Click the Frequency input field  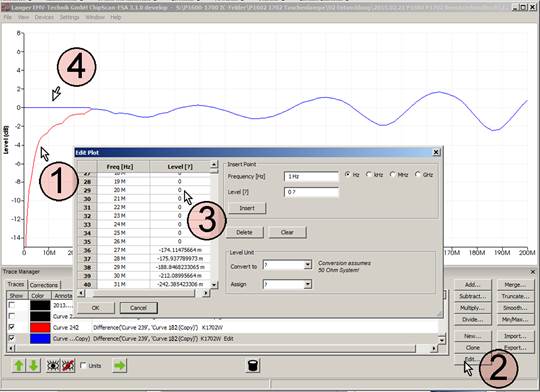311,176
